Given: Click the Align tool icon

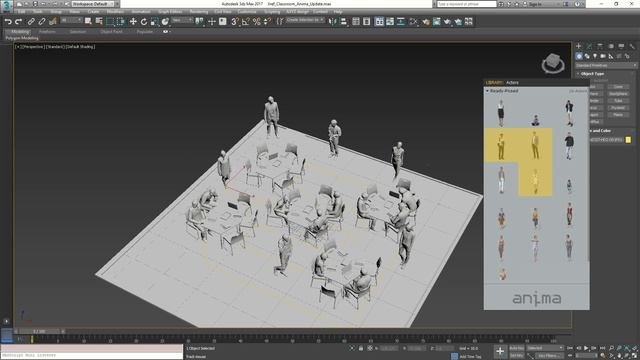Looking at the screenshot, I should 344,22.
